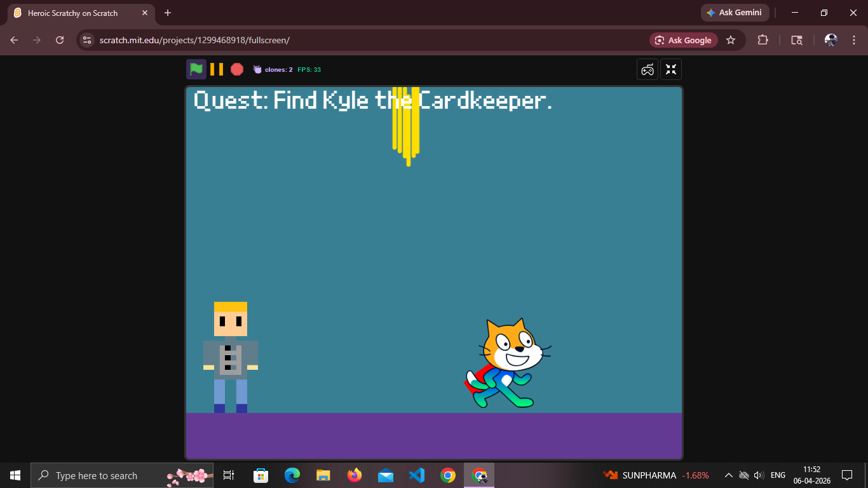Viewport: 868px width, 488px height.
Task: Open Chrome's three-dot menu
Action: pos(853,40)
